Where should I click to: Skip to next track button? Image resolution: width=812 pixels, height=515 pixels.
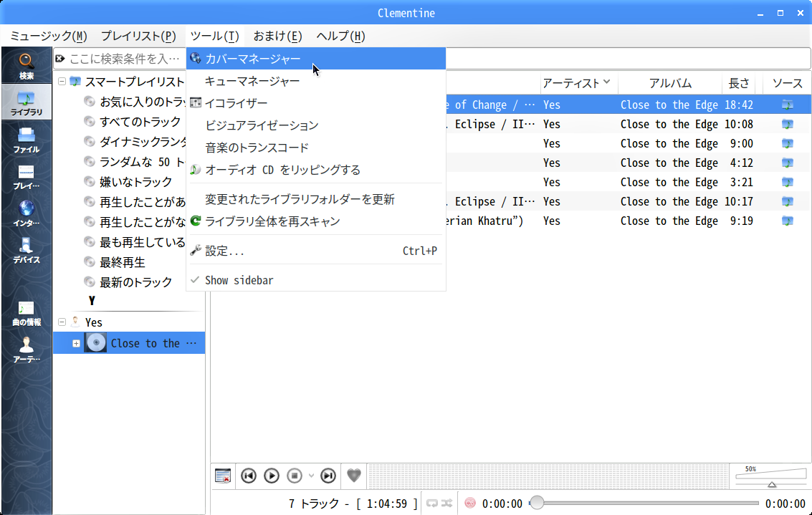[328, 476]
